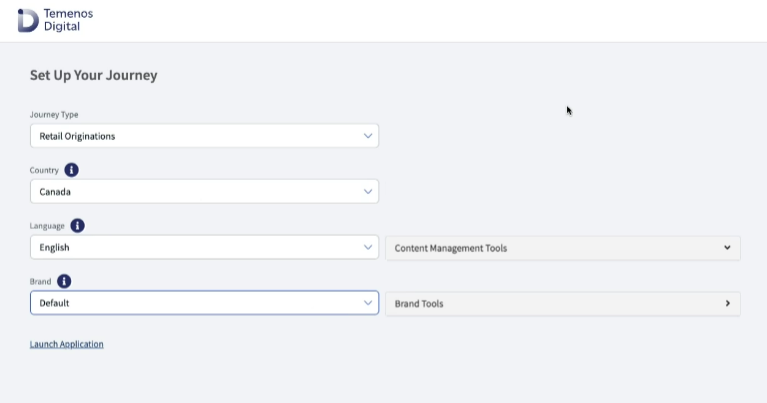Screen dimensions: 767x403
Task: Click the right arrow on Brand Tools
Action: click(x=727, y=303)
